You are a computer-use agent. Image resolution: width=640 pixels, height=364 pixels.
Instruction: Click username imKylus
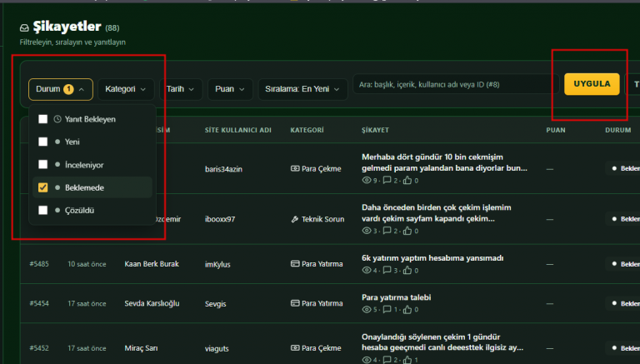[x=217, y=264]
